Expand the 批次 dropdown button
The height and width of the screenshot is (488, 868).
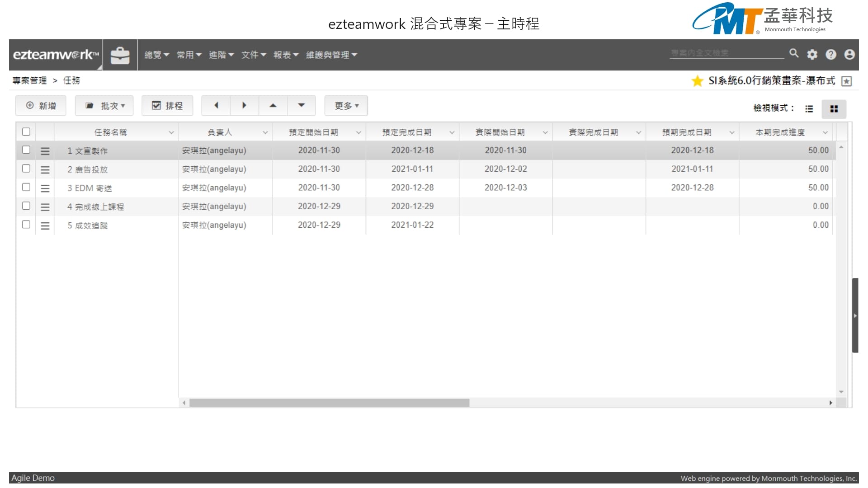(x=104, y=106)
